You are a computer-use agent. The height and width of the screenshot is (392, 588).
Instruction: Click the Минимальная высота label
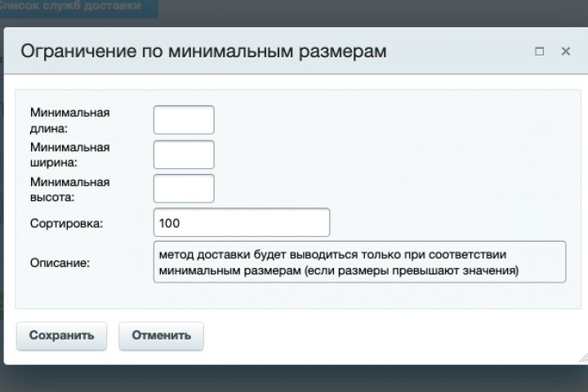tap(69, 189)
